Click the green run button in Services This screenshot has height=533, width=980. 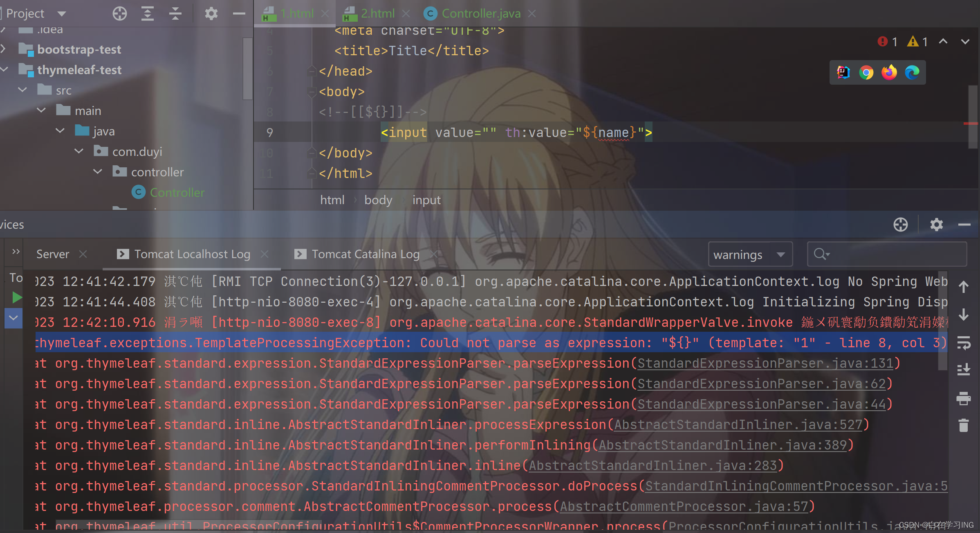16,297
